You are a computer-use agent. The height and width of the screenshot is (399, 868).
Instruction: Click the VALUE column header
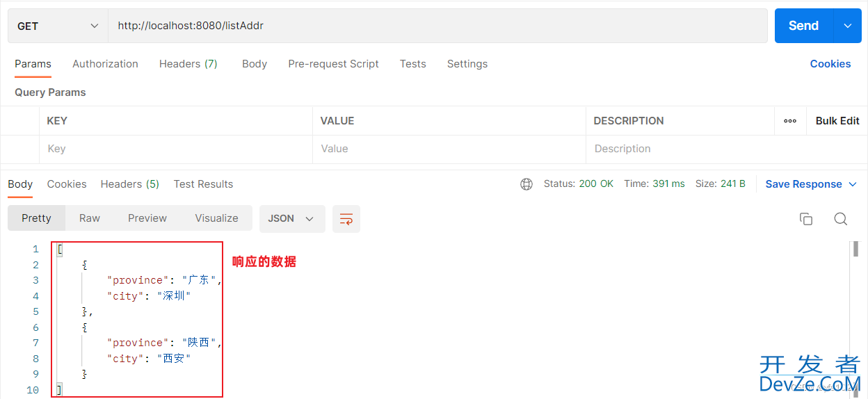[x=337, y=121]
